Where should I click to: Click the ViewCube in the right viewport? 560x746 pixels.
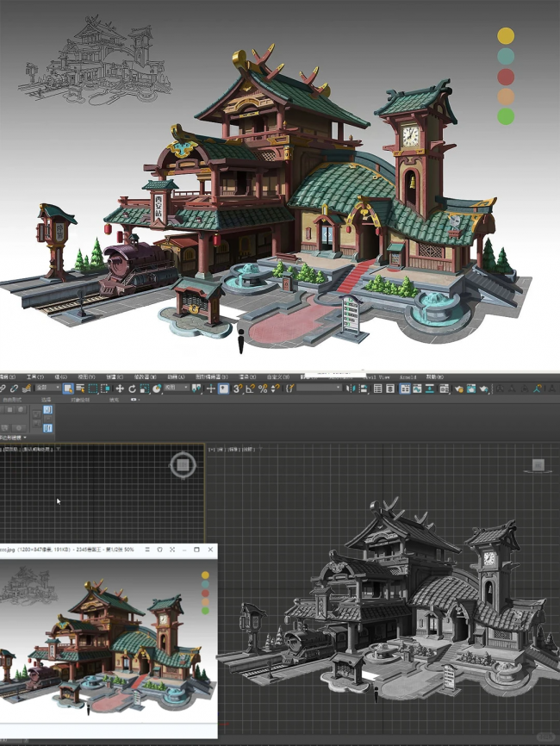(x=538, y=465)
